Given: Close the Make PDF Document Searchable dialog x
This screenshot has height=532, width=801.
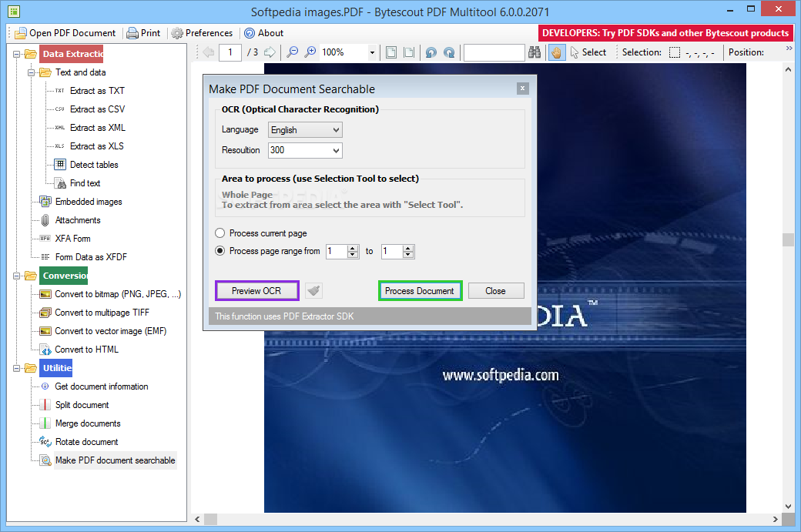Looking at the screenshot, I should (x=523, y=89).
